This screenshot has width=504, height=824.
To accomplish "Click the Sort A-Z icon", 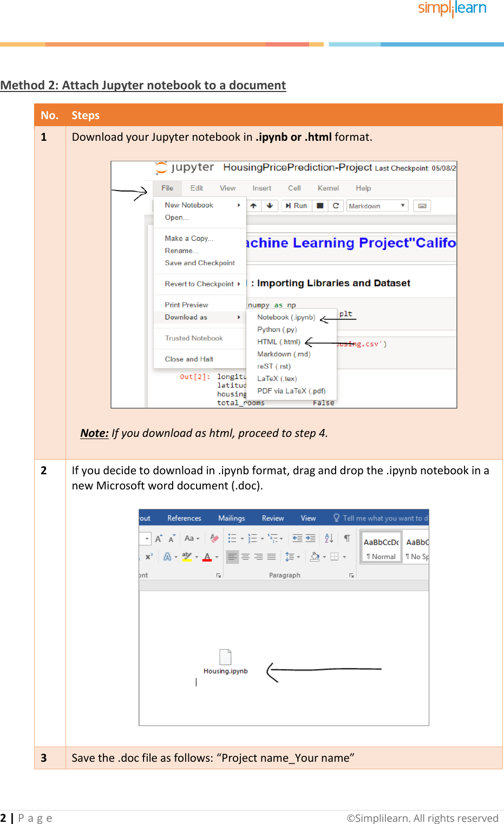I will [x=329, y=539].
